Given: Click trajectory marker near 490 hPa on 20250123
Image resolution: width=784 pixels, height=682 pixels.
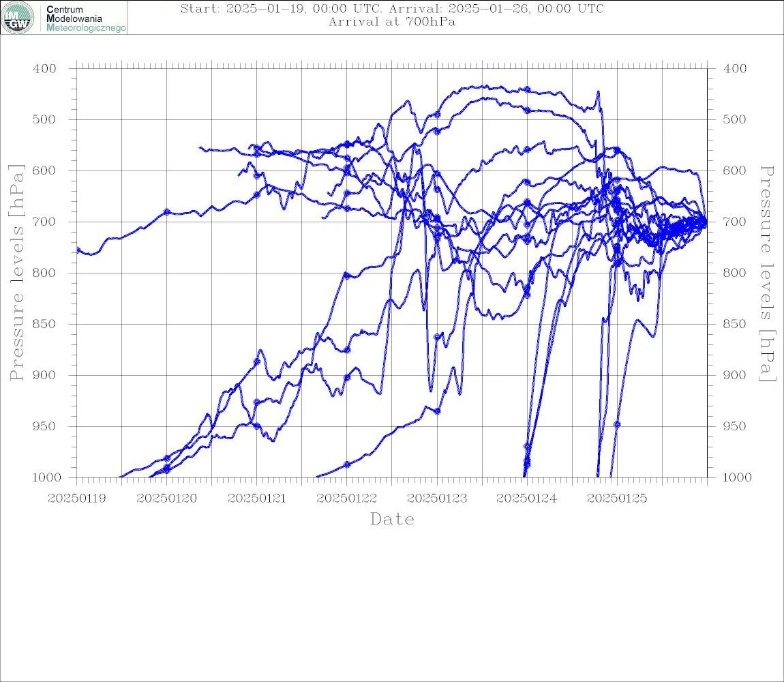Looking at the screenshot, I should [x=437, y=115].
